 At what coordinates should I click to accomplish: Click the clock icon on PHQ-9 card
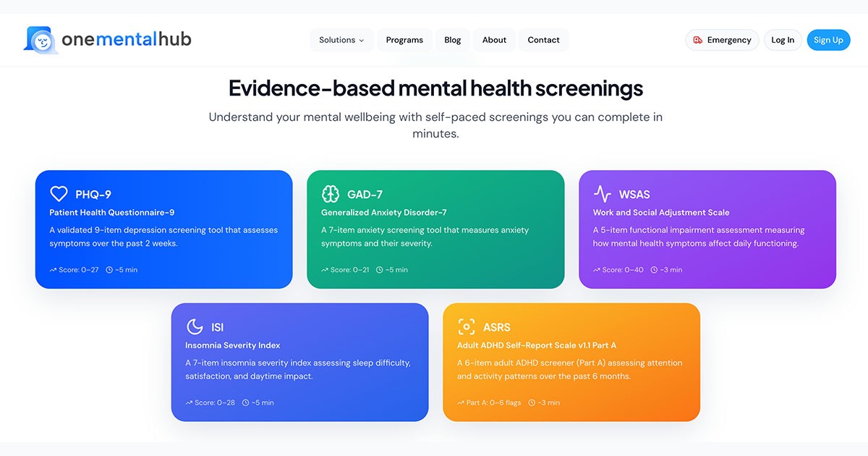(x=109, y=270)
